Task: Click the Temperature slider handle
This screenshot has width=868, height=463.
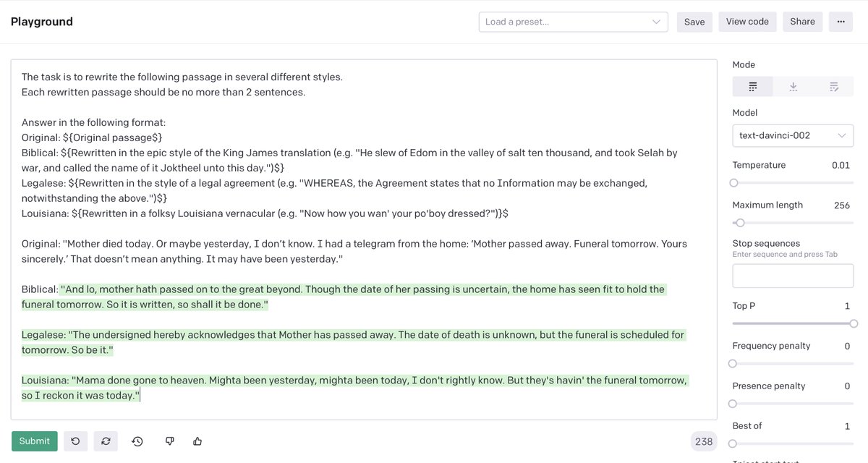Action: click(x=733, y=183)
